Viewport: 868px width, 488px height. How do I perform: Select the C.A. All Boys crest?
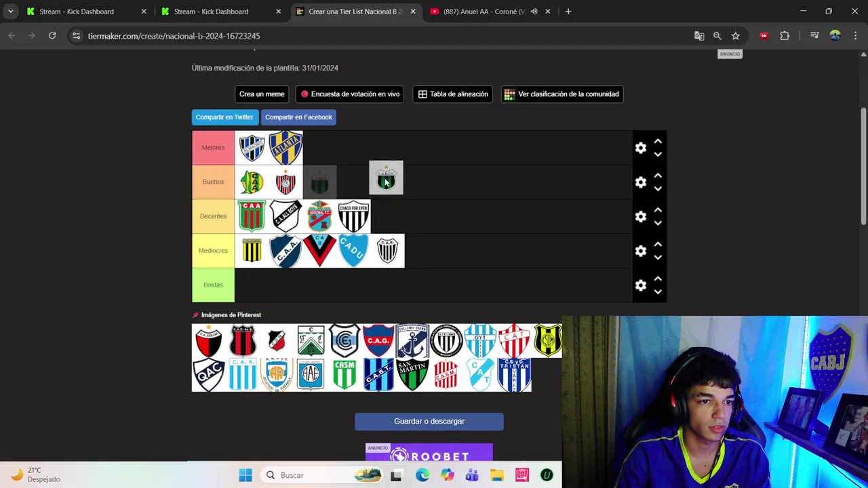(x=285, y=216)
